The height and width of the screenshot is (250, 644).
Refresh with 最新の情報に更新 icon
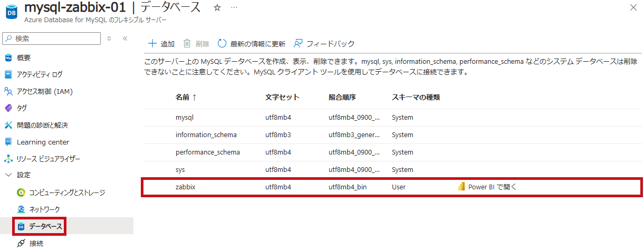pos(222,43)
